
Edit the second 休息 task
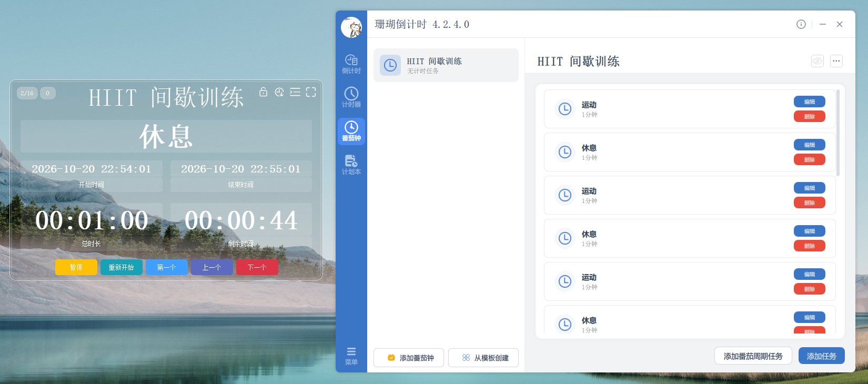[x=810, y=231]
